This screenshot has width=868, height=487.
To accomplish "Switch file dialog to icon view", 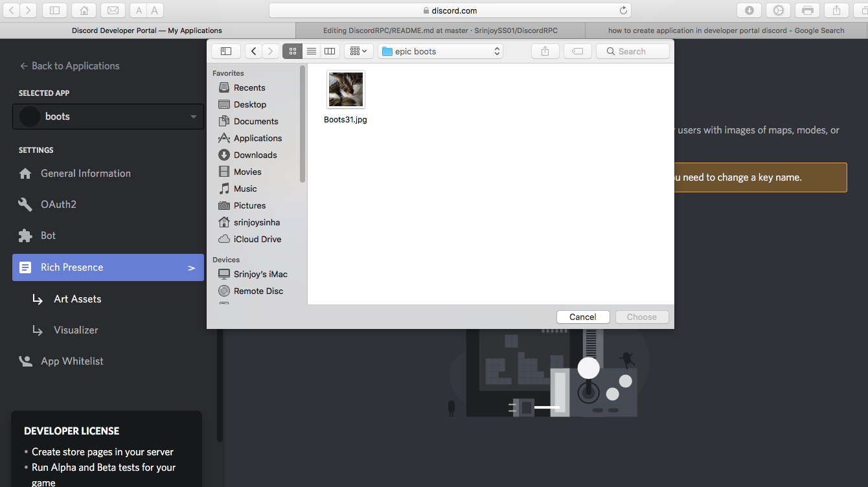I will coord(292,51).
